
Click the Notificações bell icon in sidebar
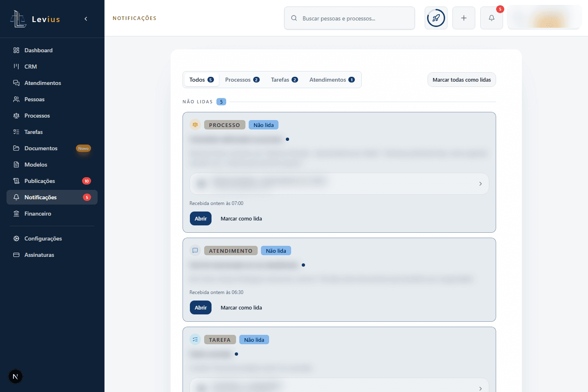(16, 197)
